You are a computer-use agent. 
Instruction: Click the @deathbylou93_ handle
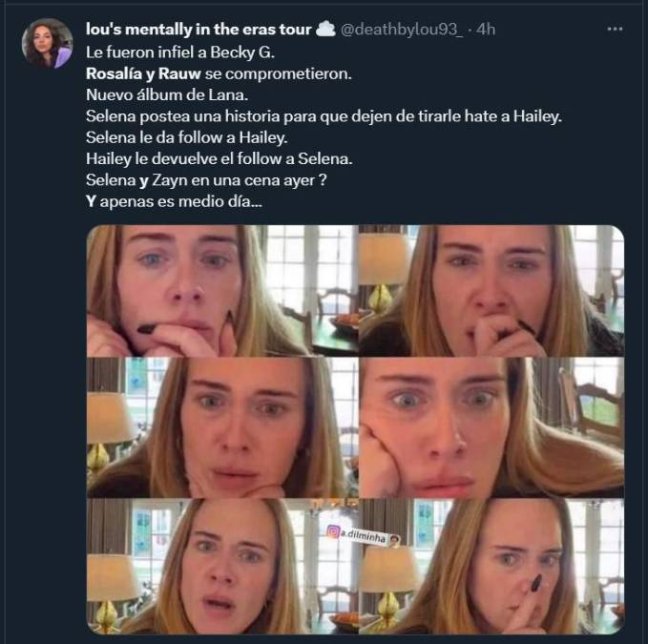(x=401, y=30)
